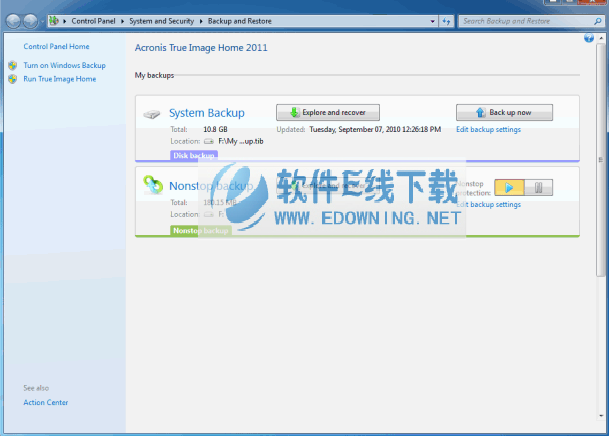Click shield icon beside Run True Image Home
This screenshot has width=609, height=436.
(13, 79)
